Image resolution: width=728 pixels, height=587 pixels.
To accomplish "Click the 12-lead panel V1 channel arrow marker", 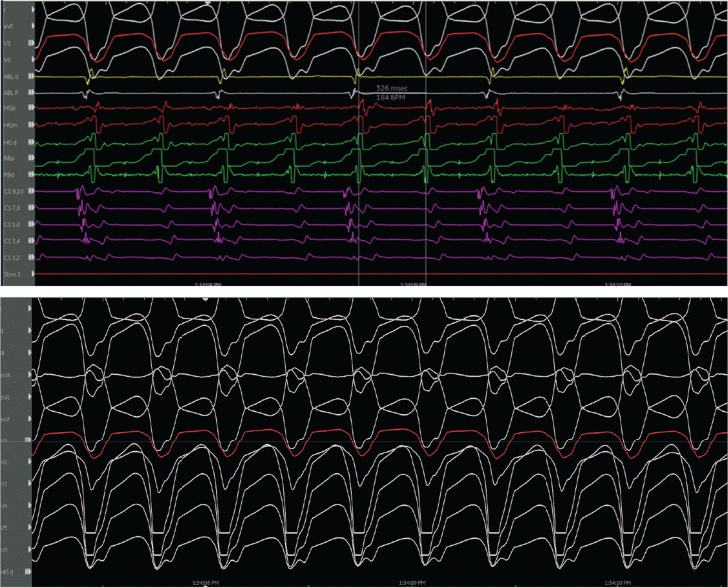I will click(30, 440).
